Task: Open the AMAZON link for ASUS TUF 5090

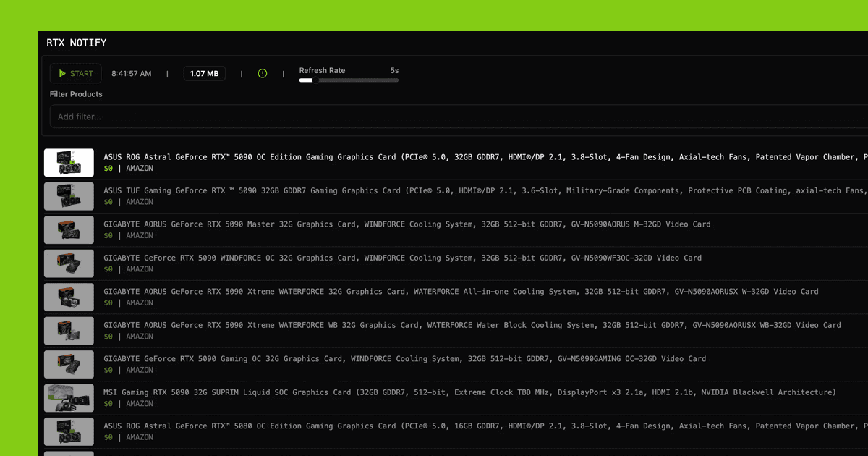Action: coord(139,201)
